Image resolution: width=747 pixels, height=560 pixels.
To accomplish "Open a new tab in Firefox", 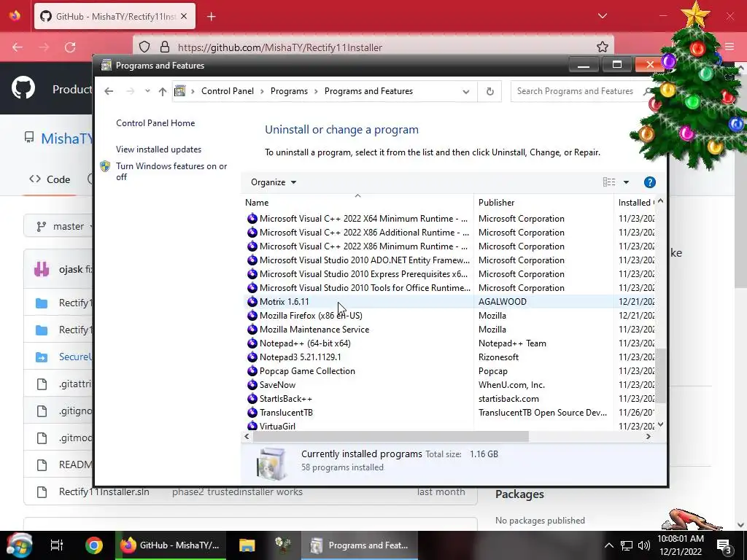I will [211, 17].
